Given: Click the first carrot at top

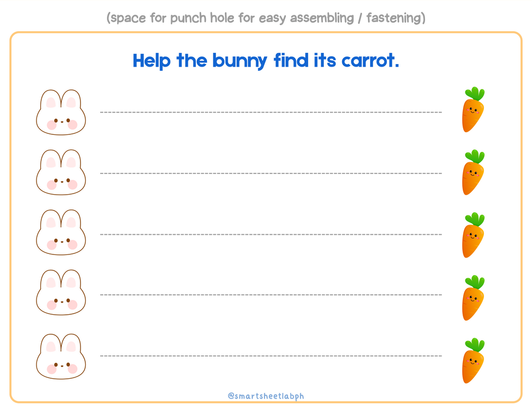Looking at the screenshot, I should pyautogui.click(x=473, y=111).
